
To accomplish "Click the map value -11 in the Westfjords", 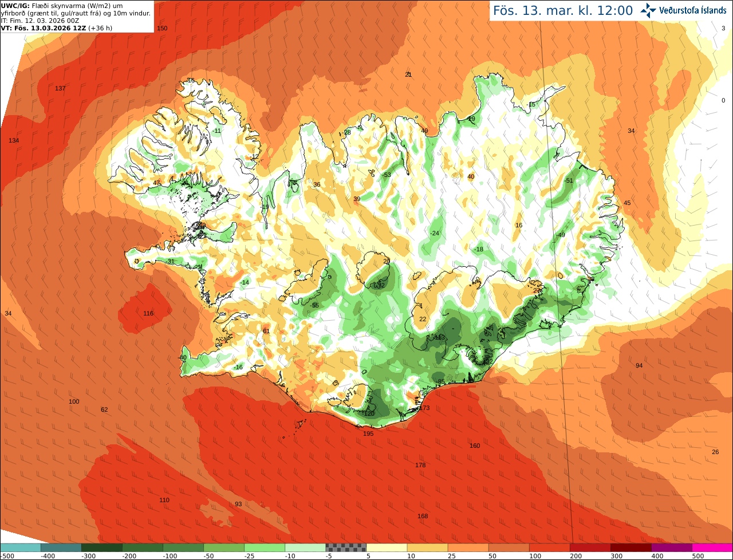I will [216, 131].
